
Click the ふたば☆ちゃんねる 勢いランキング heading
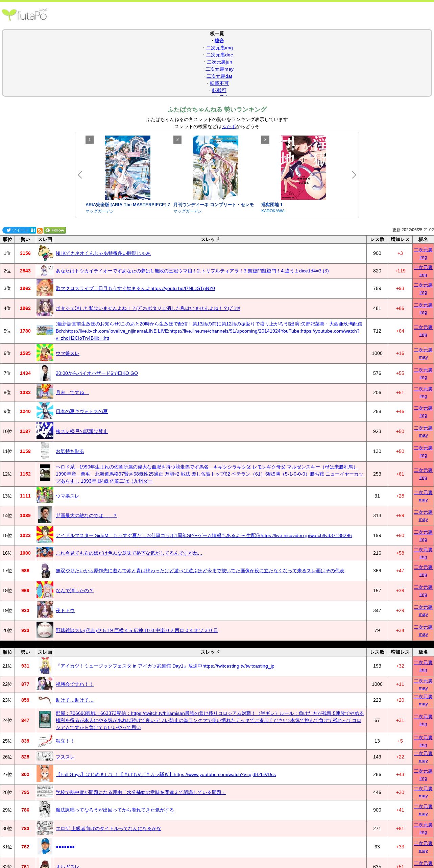pyautogui.click(x=217, y=110)
